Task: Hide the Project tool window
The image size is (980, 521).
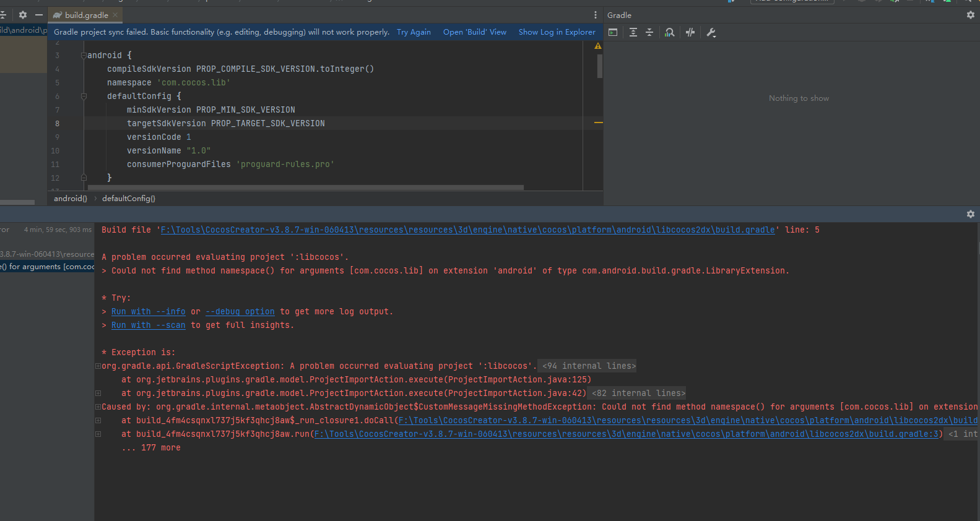Action: tap(39, 15)
